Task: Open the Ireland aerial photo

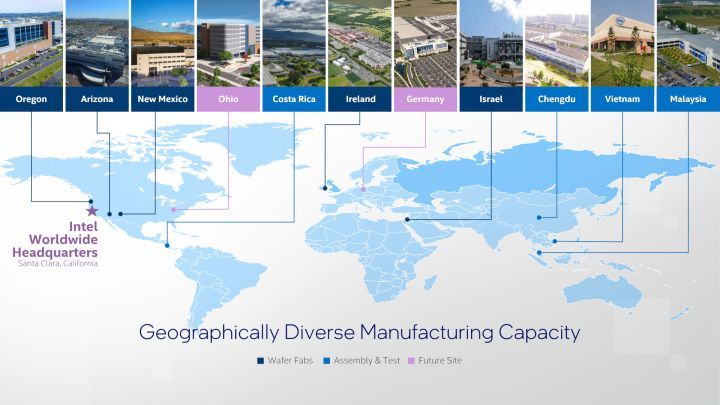Action: (360, 43)
